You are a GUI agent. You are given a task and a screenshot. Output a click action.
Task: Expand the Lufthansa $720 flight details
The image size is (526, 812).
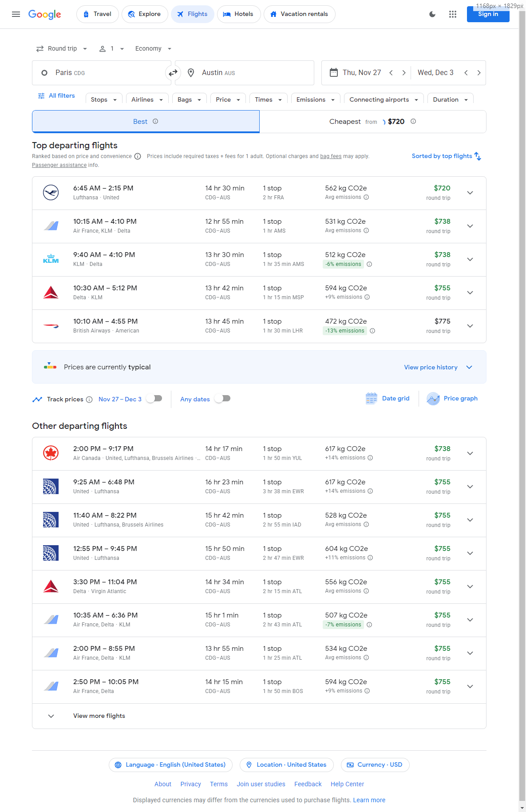coord(470,193)
